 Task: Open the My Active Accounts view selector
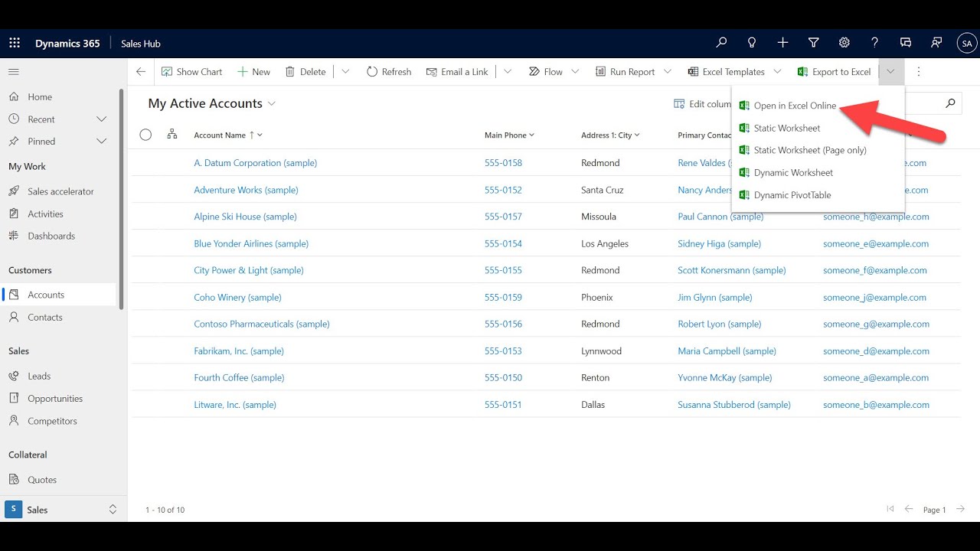point(212,103)
